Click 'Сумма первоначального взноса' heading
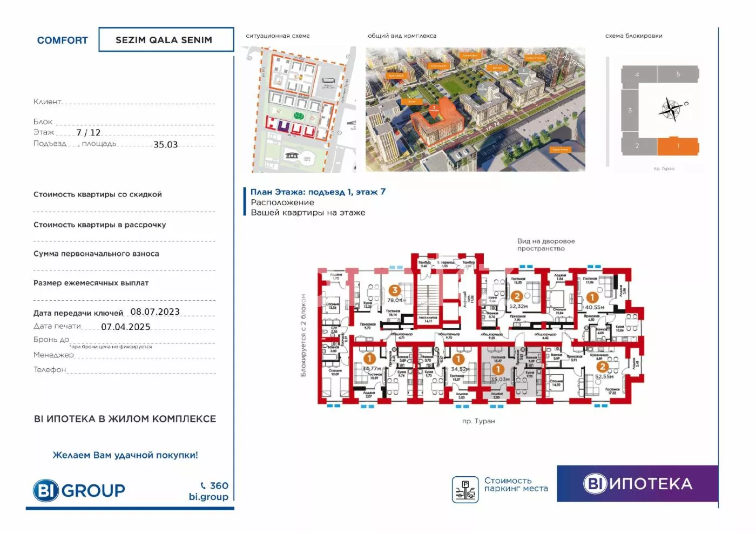 point(96,254)
